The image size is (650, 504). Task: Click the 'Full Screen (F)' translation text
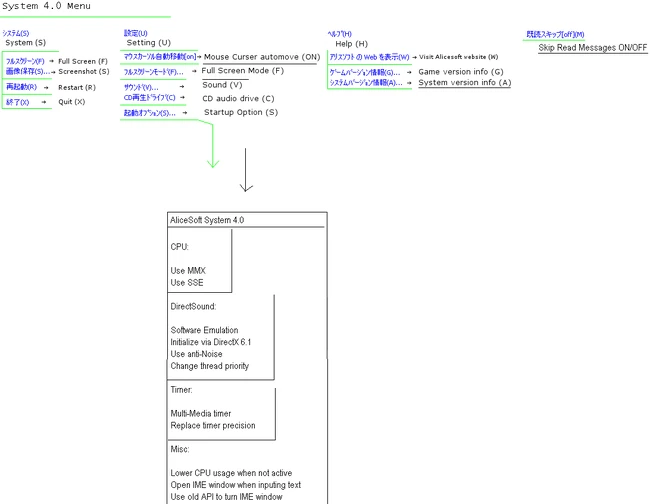pos(83,61)
